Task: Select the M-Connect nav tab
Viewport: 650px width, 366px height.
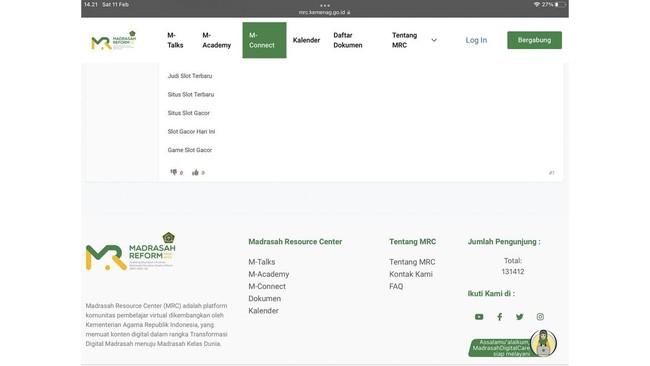Action: coord(264,40)
